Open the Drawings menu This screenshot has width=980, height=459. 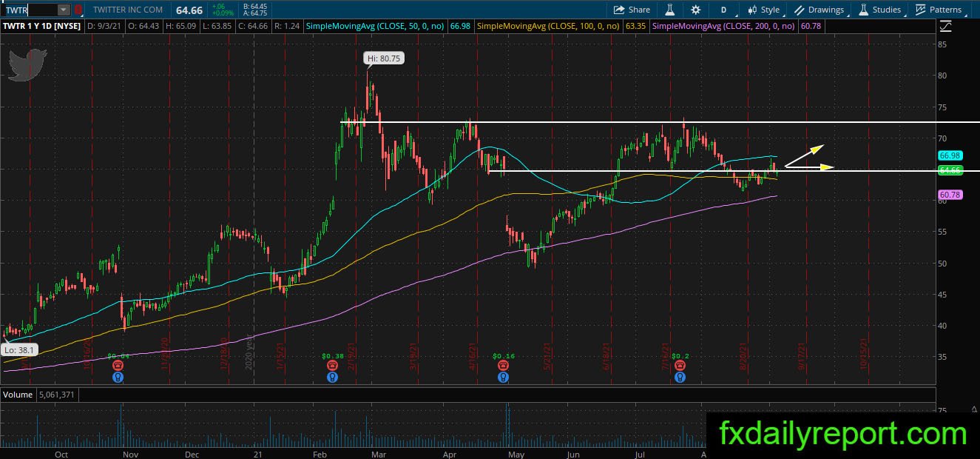[819, 10]
